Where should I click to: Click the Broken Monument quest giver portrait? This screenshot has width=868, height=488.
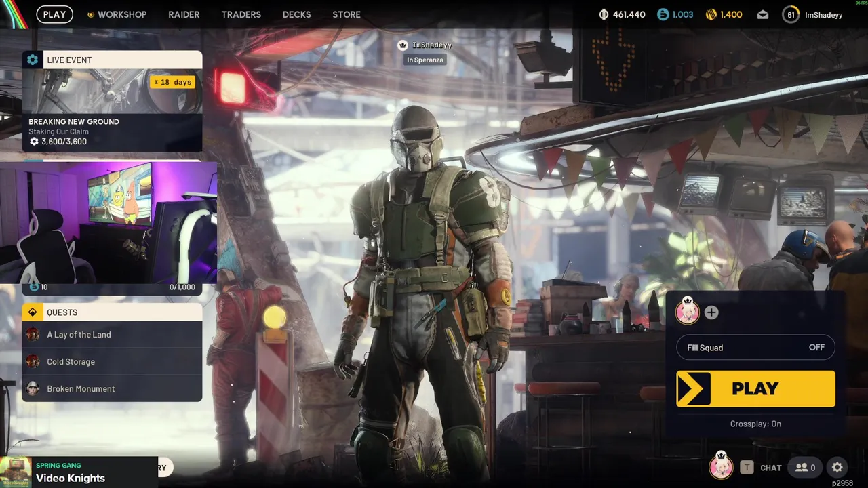pyautogui.click(x=33, y=388)
